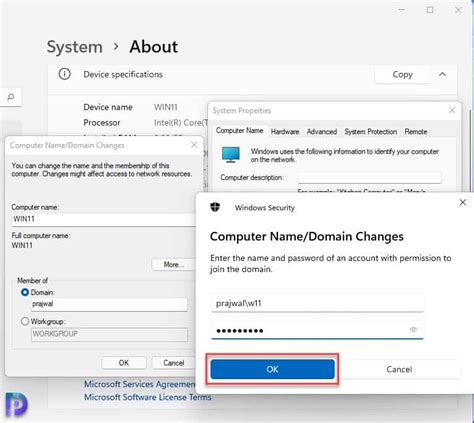Go back to System via breadcrumb
474x423 pixels.
point(75,47)
